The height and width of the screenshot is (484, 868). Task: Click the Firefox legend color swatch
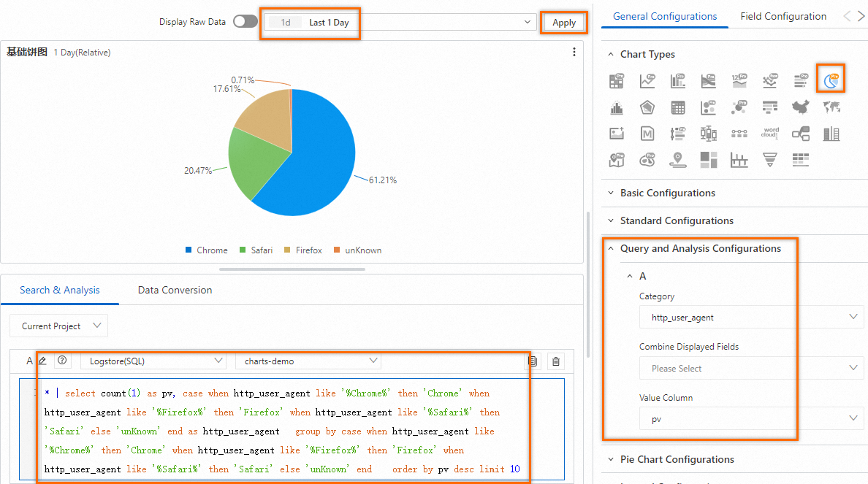pyautogui.click(x=287, y=250)
